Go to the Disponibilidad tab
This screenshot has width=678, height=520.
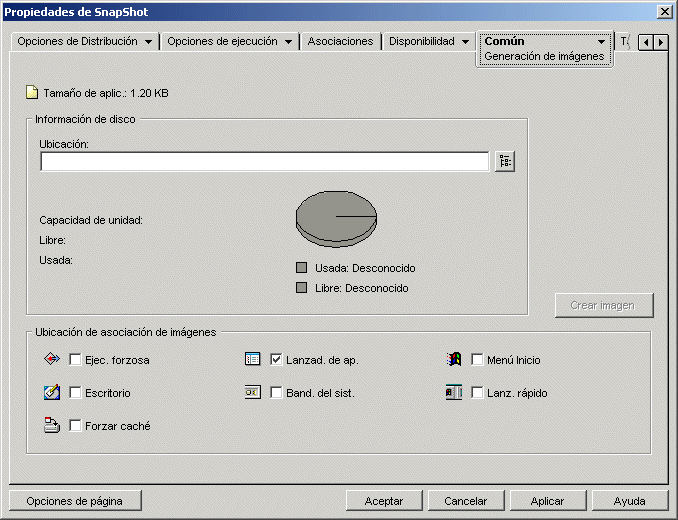click(422, 41)
